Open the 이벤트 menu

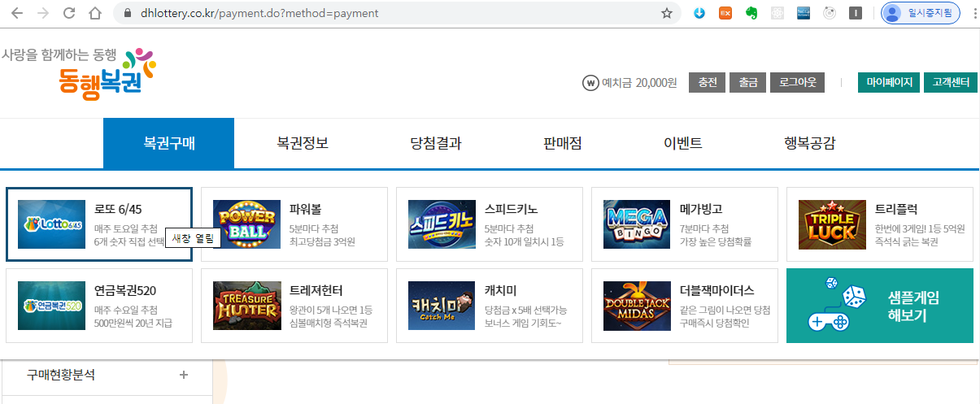click(683, 144)
